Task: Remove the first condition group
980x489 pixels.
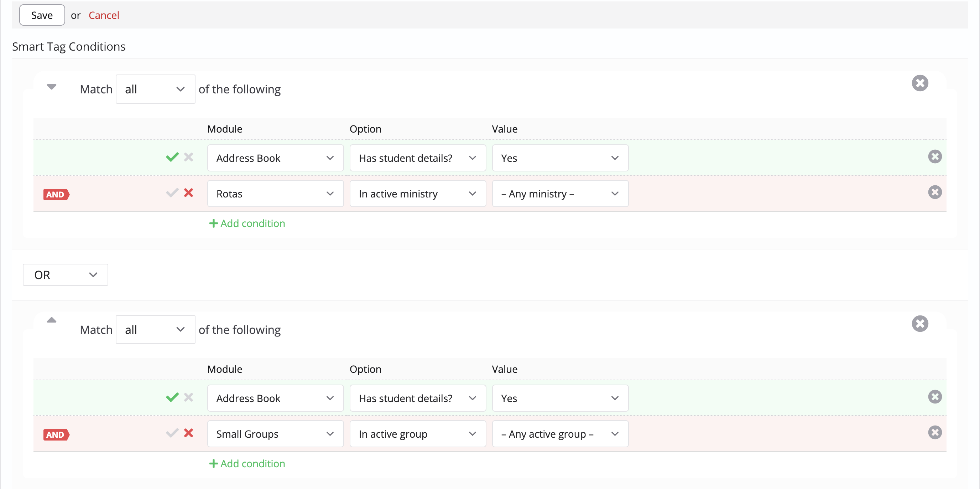Action: [920, 83]
